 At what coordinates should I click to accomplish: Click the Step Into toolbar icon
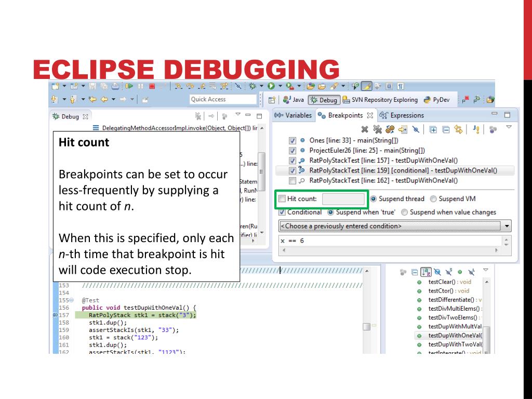pos(179,86)
